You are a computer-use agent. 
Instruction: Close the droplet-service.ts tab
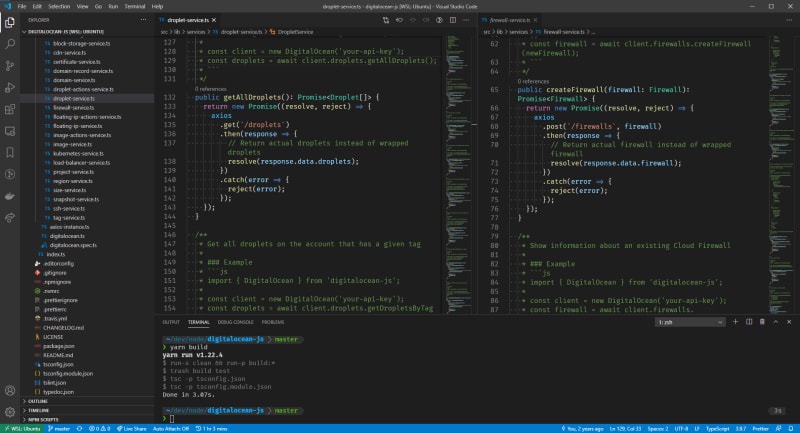(214, 20)
